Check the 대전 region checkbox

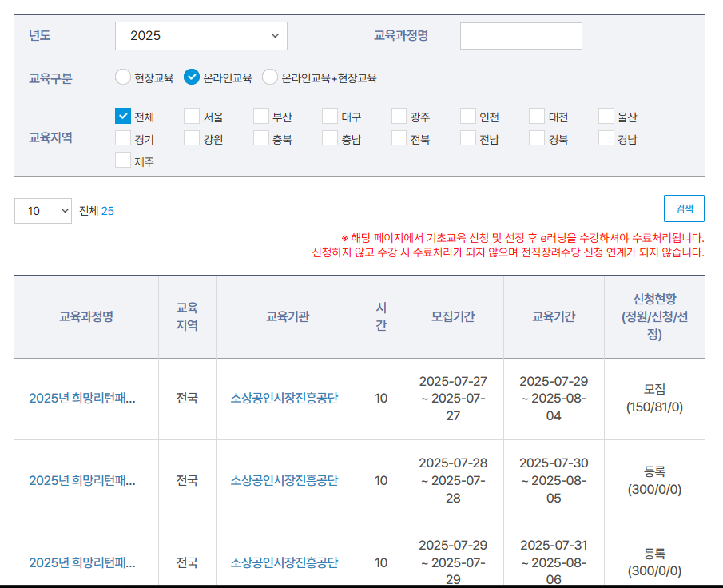536,115
